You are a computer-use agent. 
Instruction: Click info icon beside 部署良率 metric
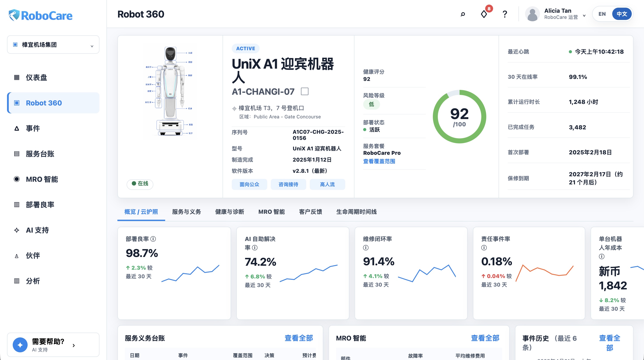[x=153, y=239]
